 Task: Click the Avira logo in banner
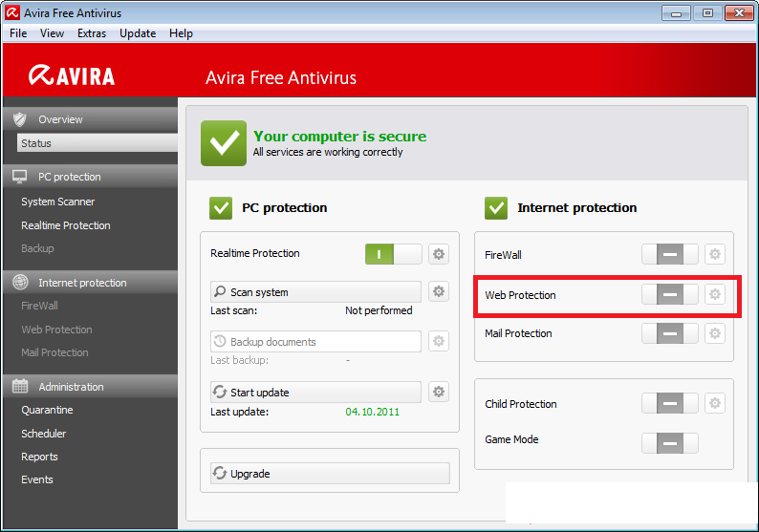point(72,75)
